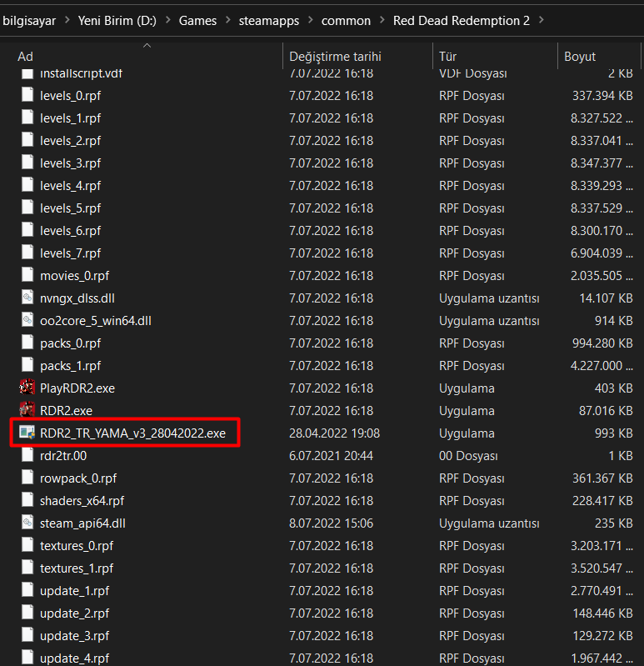
Task: Click the PlayRDR2.exe file name
Action: [x=77, y=388]
